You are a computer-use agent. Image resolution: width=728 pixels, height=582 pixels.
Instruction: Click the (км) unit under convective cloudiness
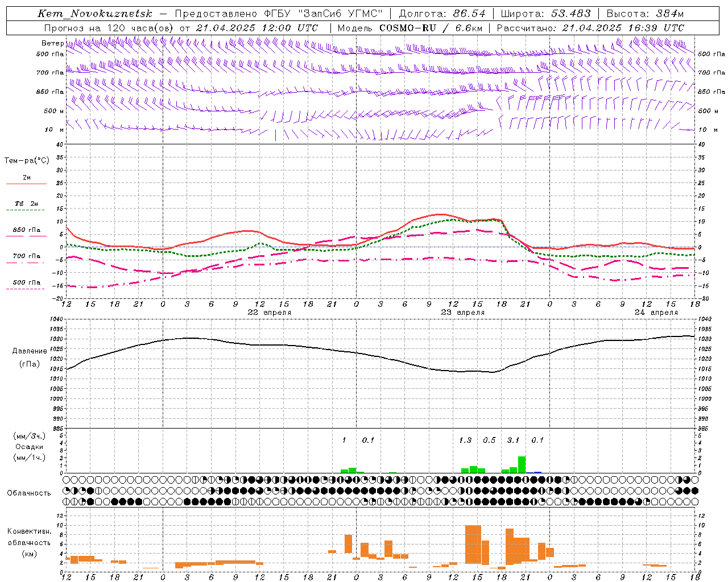point(29,554)
